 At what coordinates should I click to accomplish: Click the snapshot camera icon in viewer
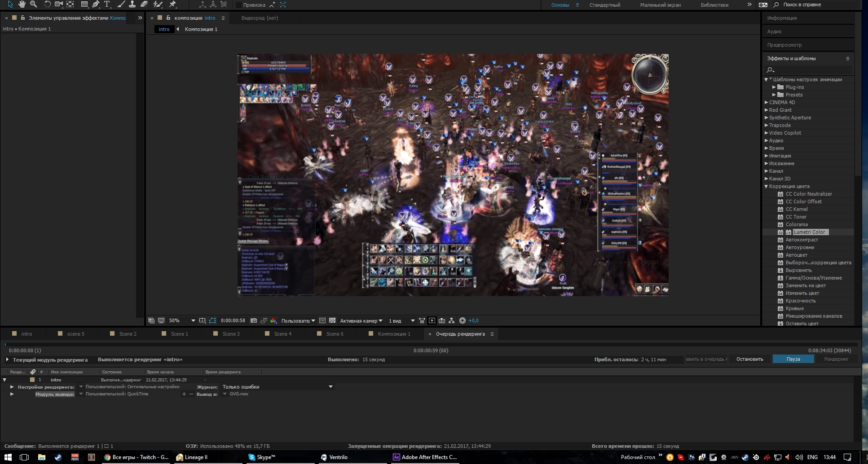254,320
